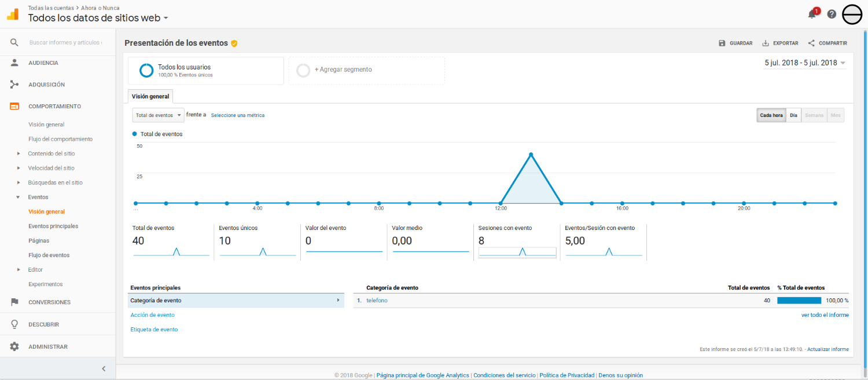Click the help question mark icon
This screenshot has width=868, height=380.
[x=832, y=14]
